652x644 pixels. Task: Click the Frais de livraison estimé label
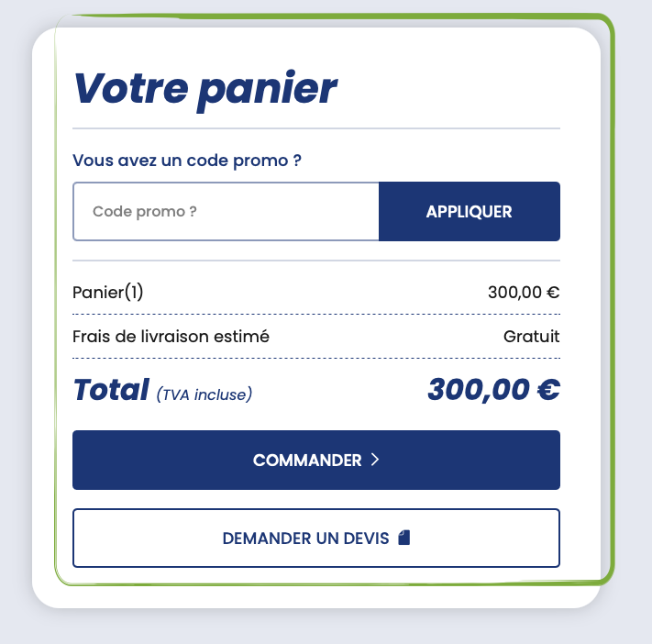click(171, 336)
